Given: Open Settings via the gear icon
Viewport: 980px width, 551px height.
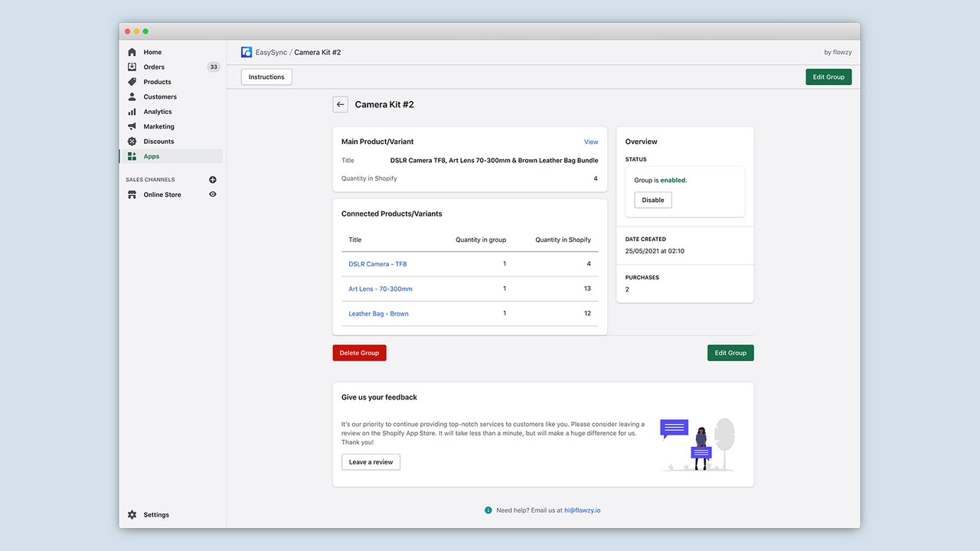Looking at the screenshot, I should [132, 514].
